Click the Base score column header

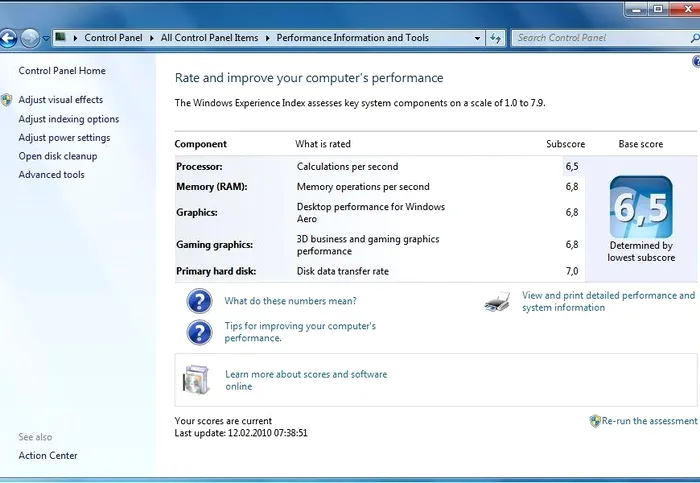pyautogui.click(x=641, y=144)
